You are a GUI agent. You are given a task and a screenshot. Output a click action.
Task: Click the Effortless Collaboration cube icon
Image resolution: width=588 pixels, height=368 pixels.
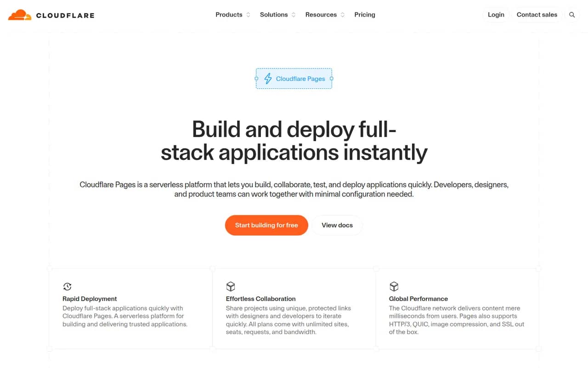231,287
